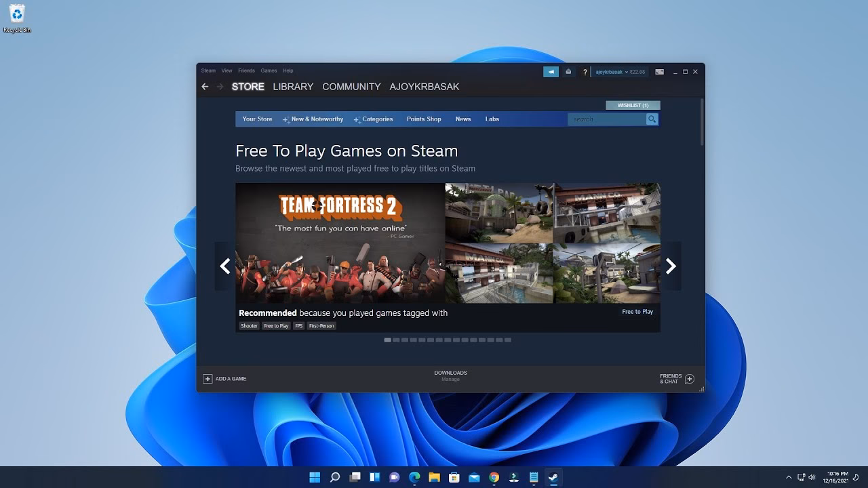
Task: Show next featured game in carousel
Action: pyautogui.click(x=671, y=266)
